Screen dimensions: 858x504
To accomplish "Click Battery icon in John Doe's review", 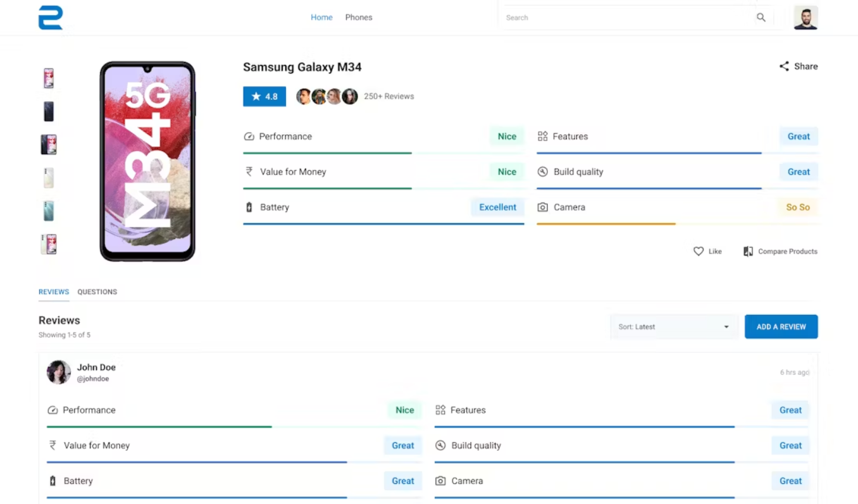I will [53, 481].
